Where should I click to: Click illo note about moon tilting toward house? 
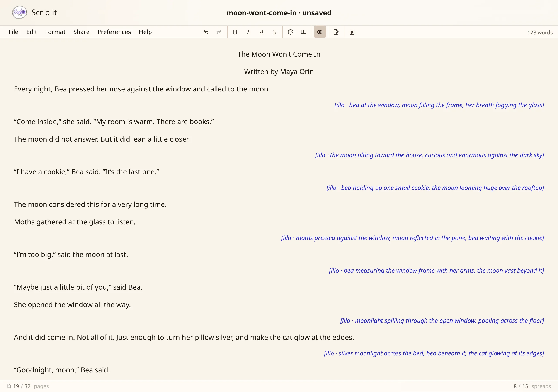[x=430, y=155]
